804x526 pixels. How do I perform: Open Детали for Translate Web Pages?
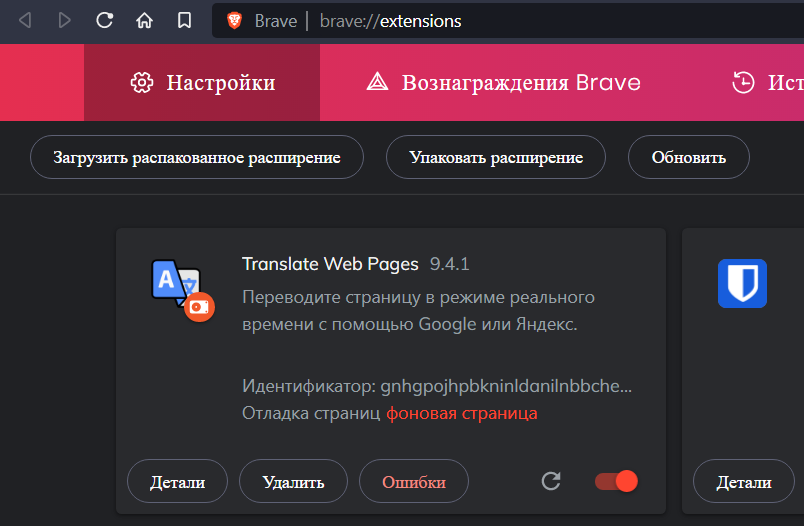pos(177,482)
